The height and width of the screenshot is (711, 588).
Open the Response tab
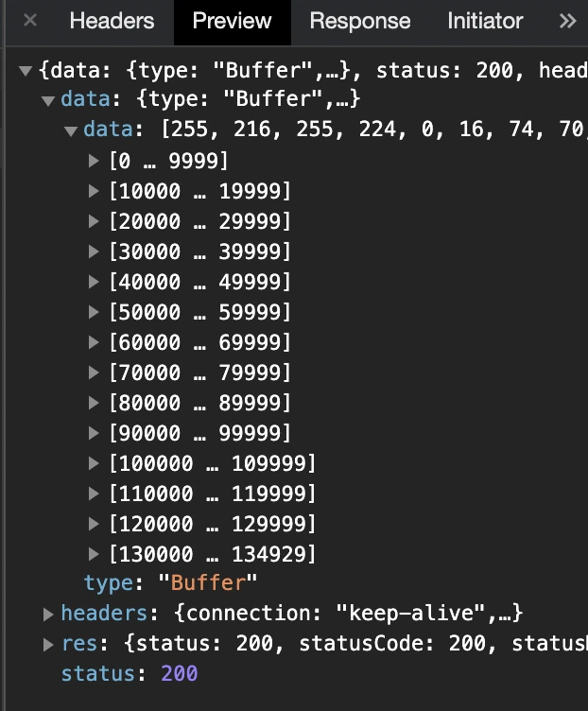[359, 21]
